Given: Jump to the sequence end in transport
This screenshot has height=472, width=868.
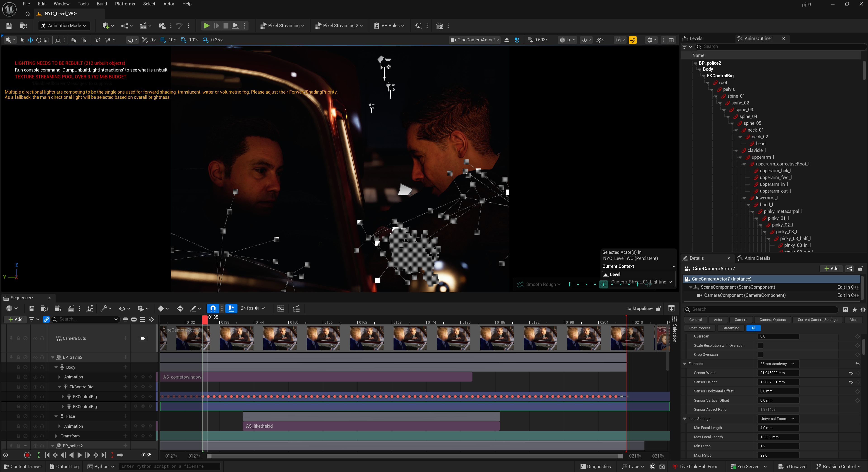Looking at the screenshot, I should click(104, 455).
